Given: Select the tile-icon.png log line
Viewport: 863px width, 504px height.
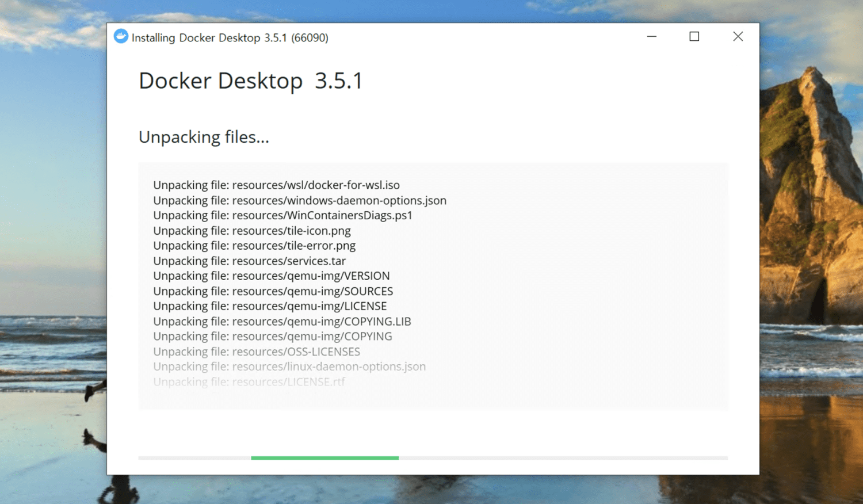Looking at the screenshot, I should pyautogui.click(x=252, y=231).
